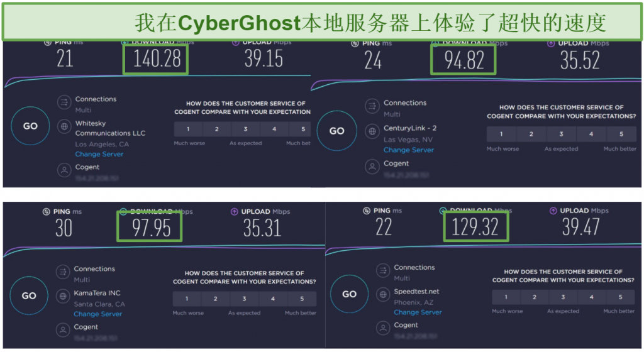
Task: Click Connections icon in Speedtest.net panel
Action: tap(383, 270)
